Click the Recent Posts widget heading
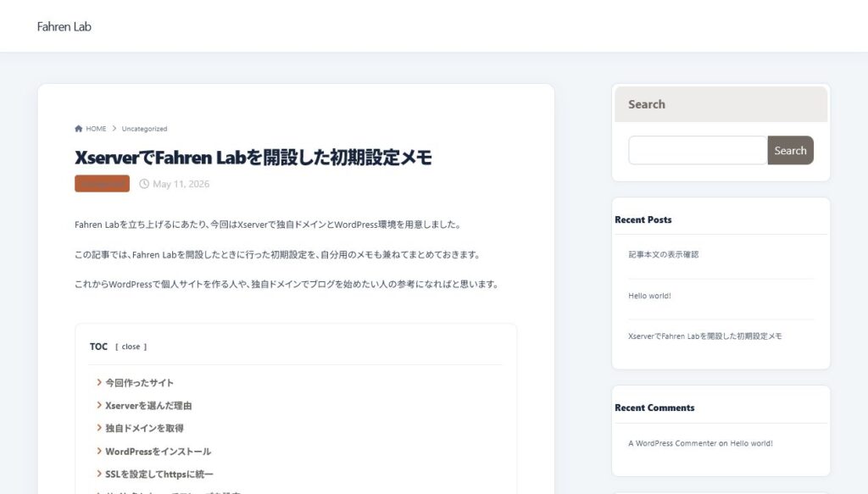 click(x=643, y=219)
